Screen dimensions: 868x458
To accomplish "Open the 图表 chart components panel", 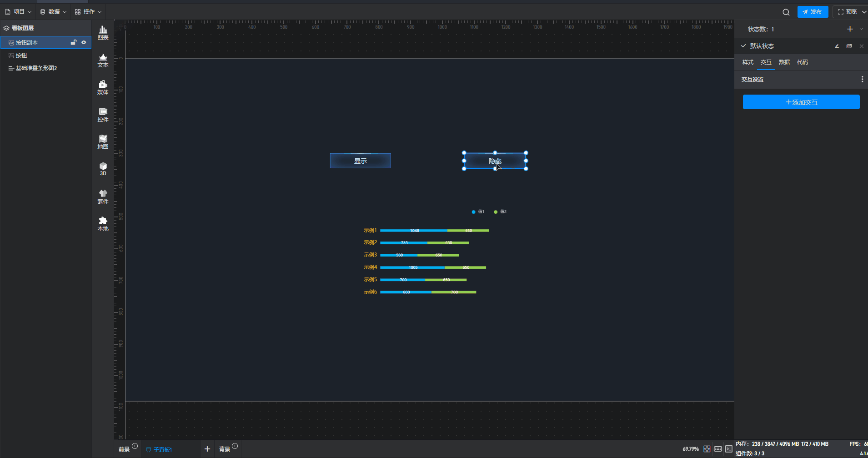I will pyautogui.click(x=103, y=33).
